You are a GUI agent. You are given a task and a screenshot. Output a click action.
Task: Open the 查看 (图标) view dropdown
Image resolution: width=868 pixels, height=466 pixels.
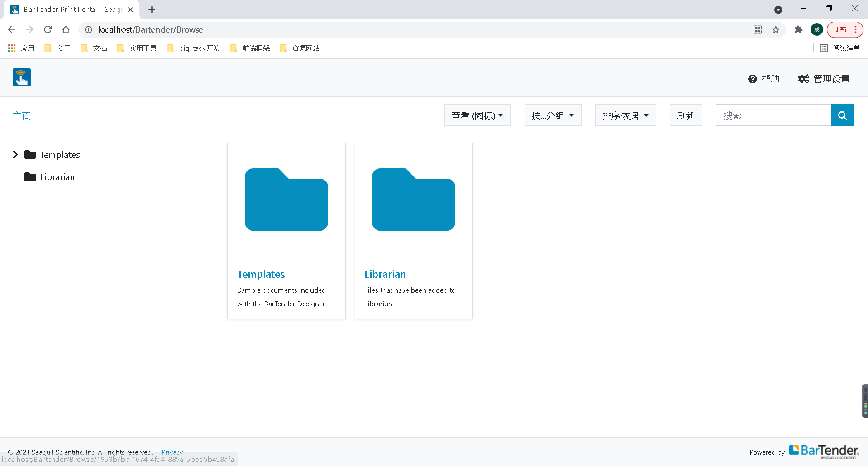[477, 115]
